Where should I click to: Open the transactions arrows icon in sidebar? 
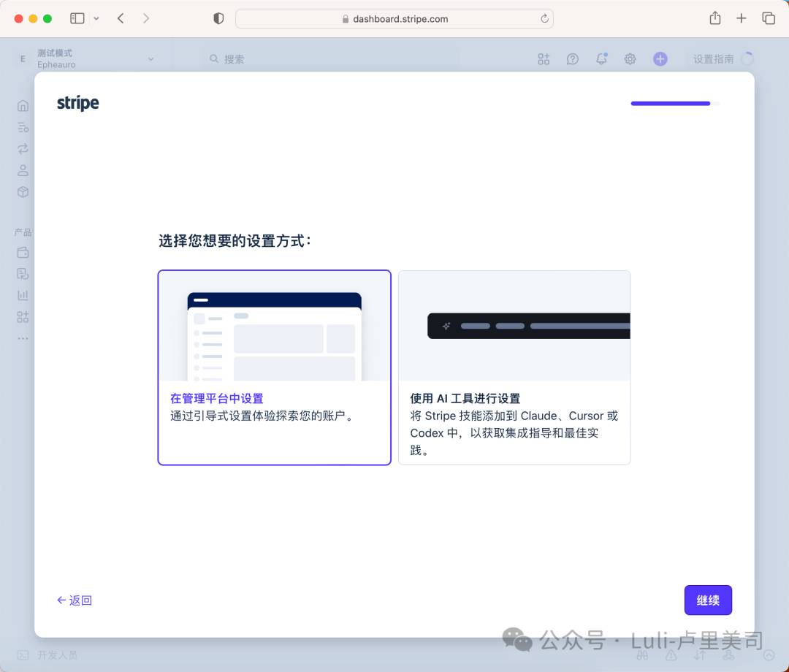[x=23, y=149]
